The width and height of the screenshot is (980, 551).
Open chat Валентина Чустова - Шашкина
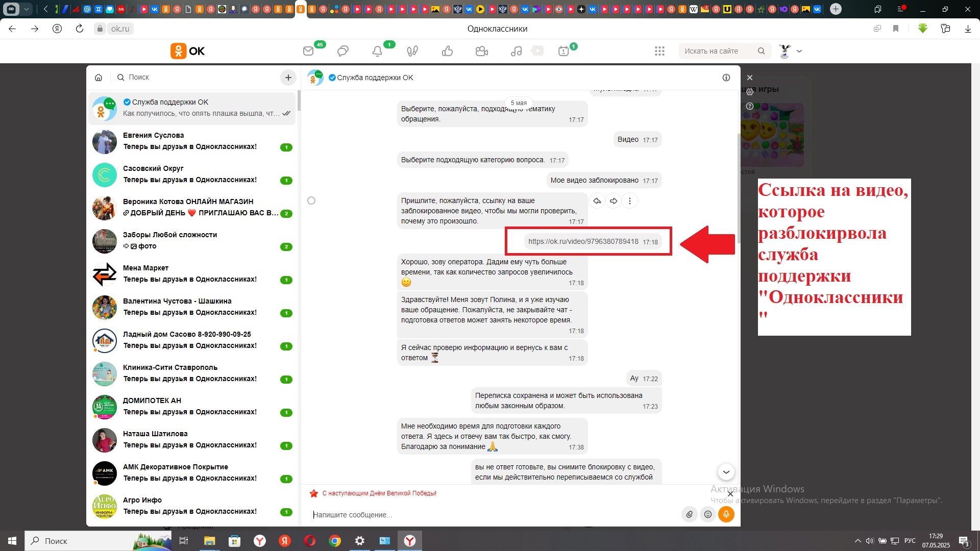(192, 307)
